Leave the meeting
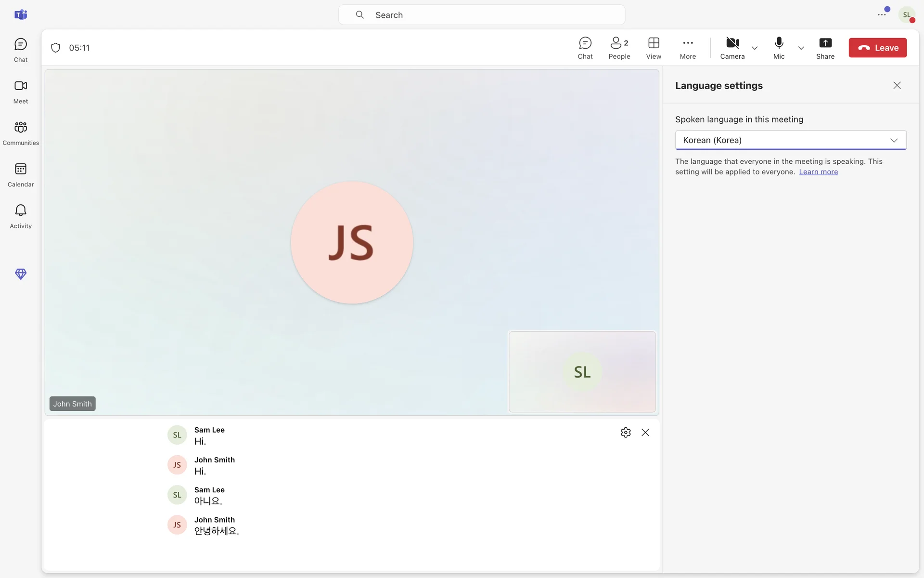Viewport: 924px width, 578px height. [x=877, y=48]
